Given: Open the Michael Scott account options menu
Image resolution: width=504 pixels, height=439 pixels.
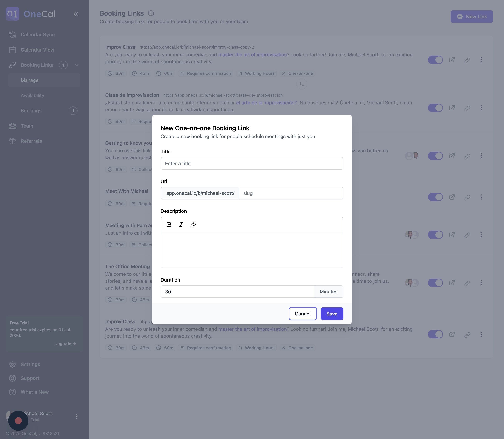Looking at the screenshot, I should click(x=77, y=416).
